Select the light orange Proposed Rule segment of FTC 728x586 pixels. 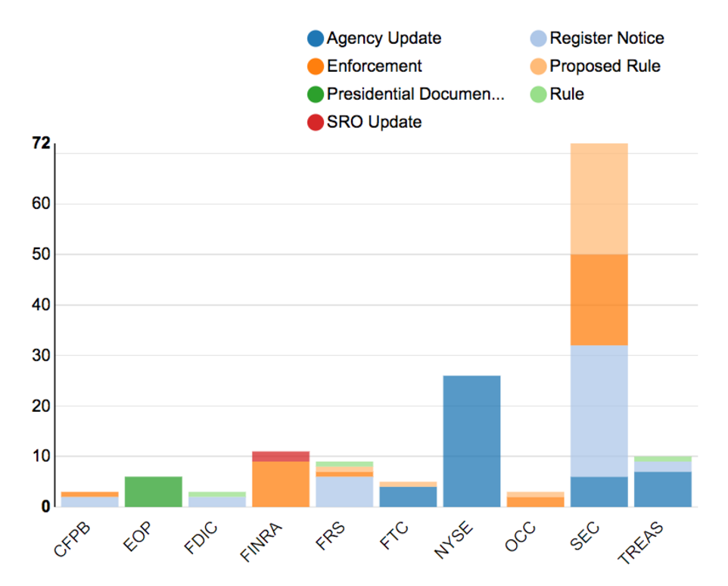point(408,485)
